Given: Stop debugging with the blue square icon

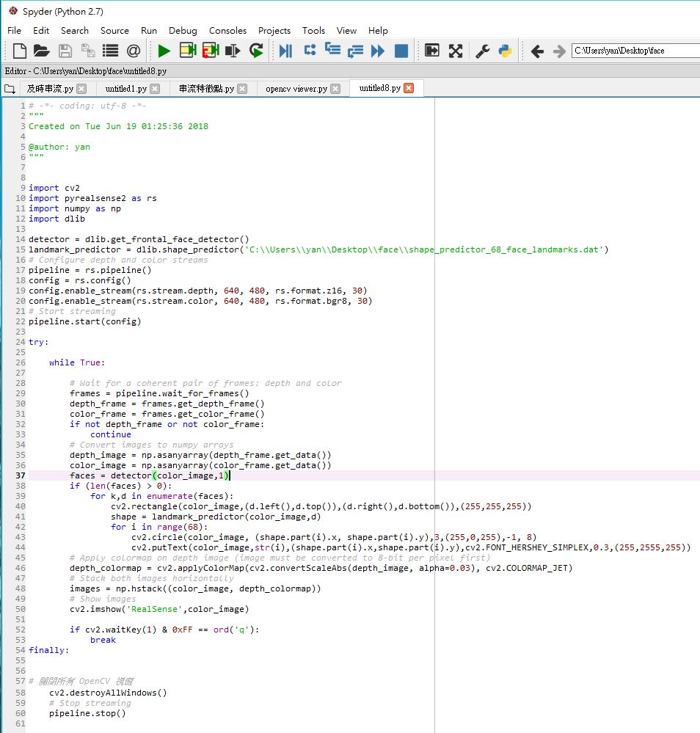Looking at the screenshot, I should pyautogui.click(x=401, y=51).
